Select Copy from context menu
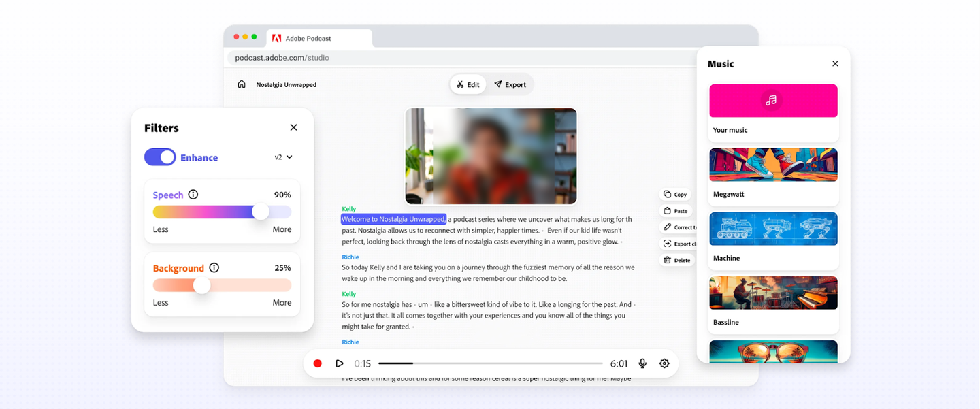 point(675,195)
